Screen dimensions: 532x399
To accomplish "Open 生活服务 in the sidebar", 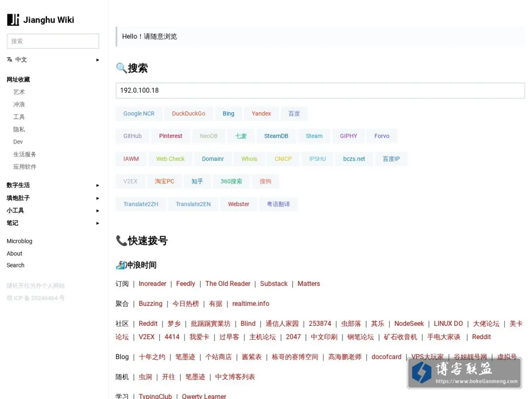I will 25,154.
